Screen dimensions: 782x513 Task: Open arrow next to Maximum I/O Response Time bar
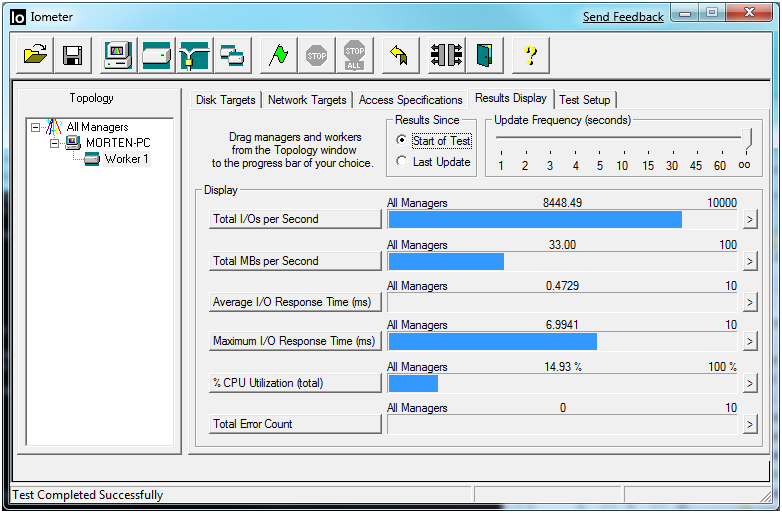pos(750,342)
